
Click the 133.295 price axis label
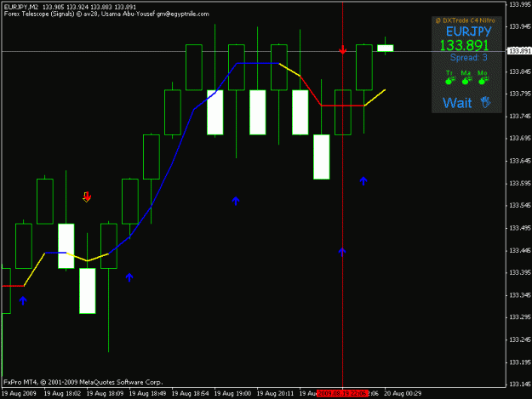coord(520,317)
